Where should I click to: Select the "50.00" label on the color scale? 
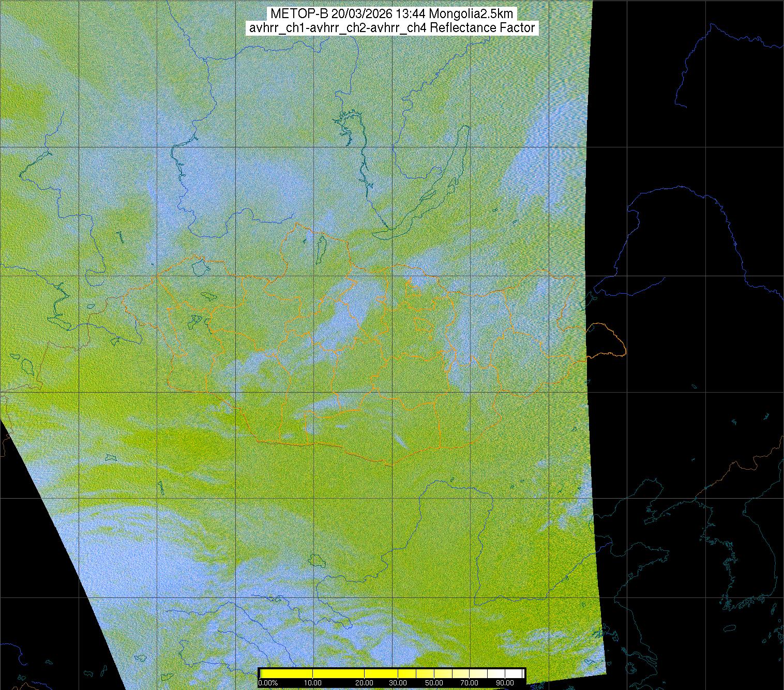[435, 683]
